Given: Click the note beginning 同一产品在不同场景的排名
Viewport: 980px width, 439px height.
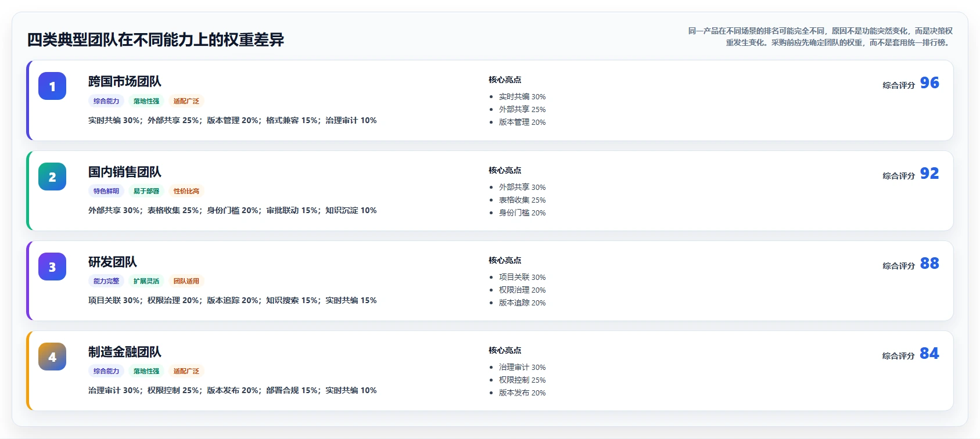Looking at the screenshot, I should pyautogui.click(x=820, y=37).
